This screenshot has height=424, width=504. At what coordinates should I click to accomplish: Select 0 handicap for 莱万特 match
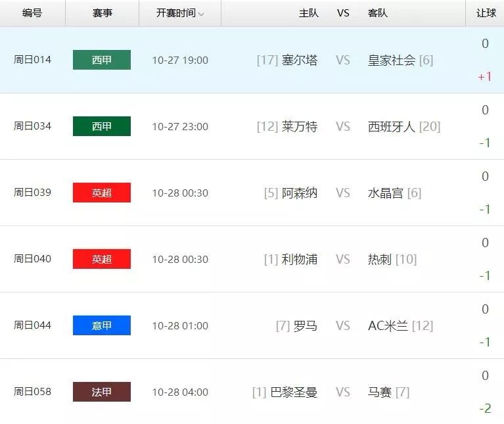(x=486, y=110)
